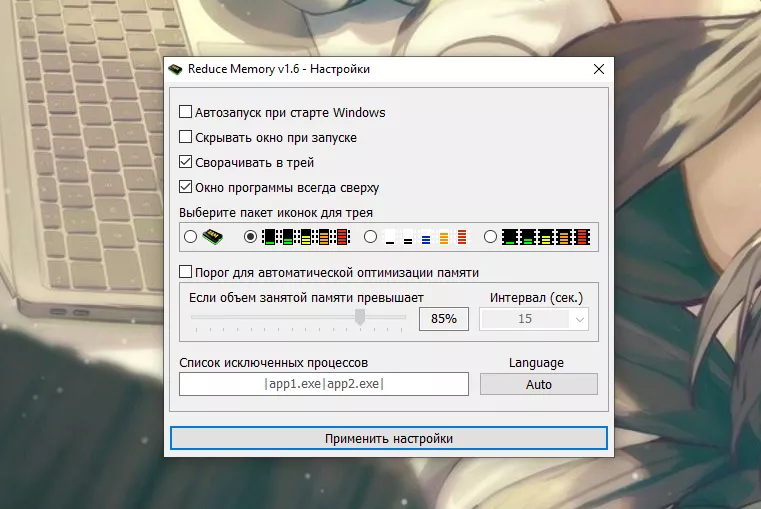The image size is (761, 509).
Task: Click the single memory chip tray icon preview
Action: (x=213, y=237)
